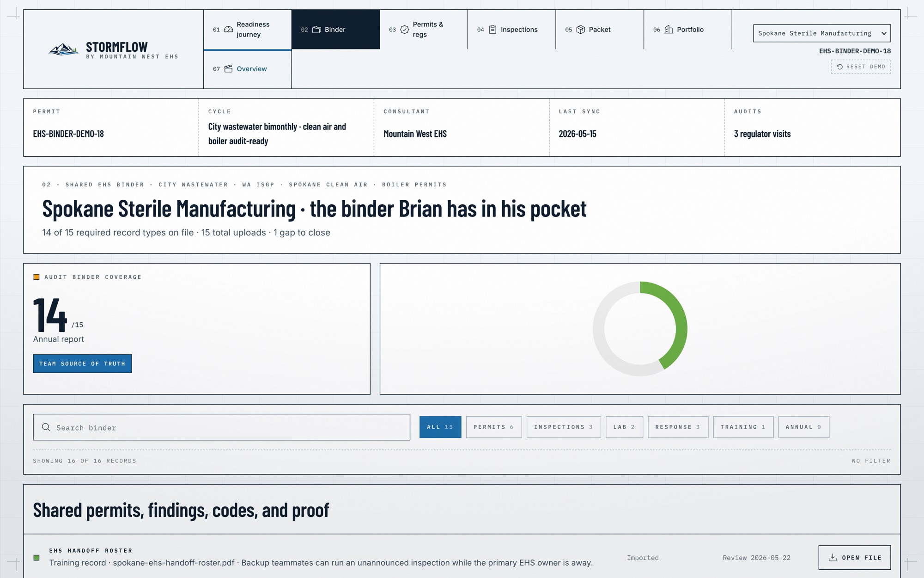Filter records by Training 1

click(743, 427)
